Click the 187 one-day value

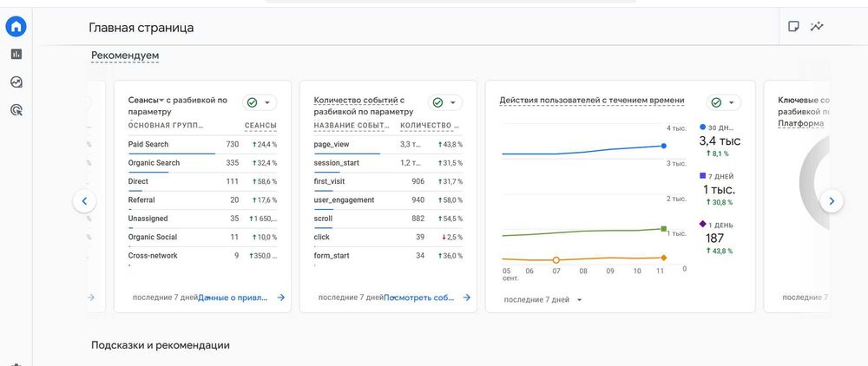tap(714, 239)
